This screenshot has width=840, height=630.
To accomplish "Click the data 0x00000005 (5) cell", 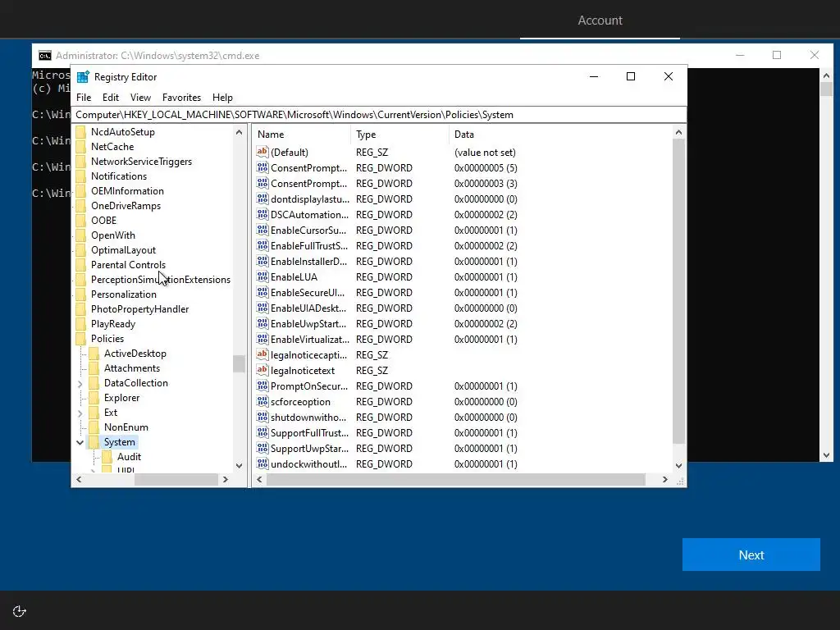I will pos(486,167).
